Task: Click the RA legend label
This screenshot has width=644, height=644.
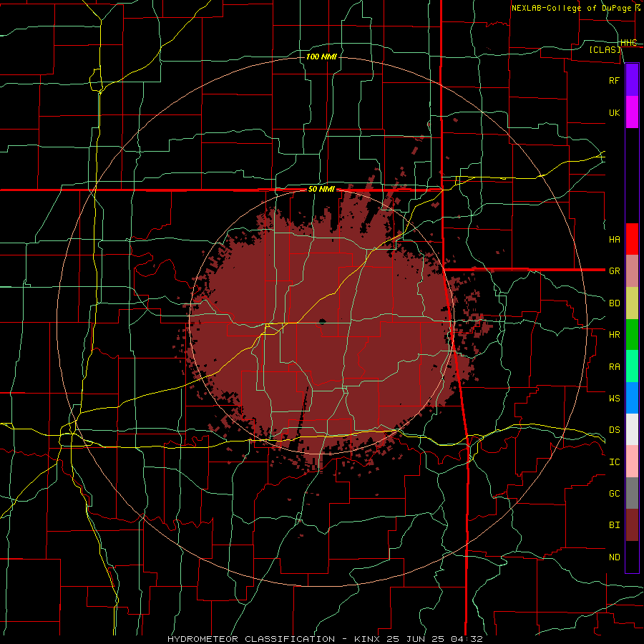Action: (614, 367)
